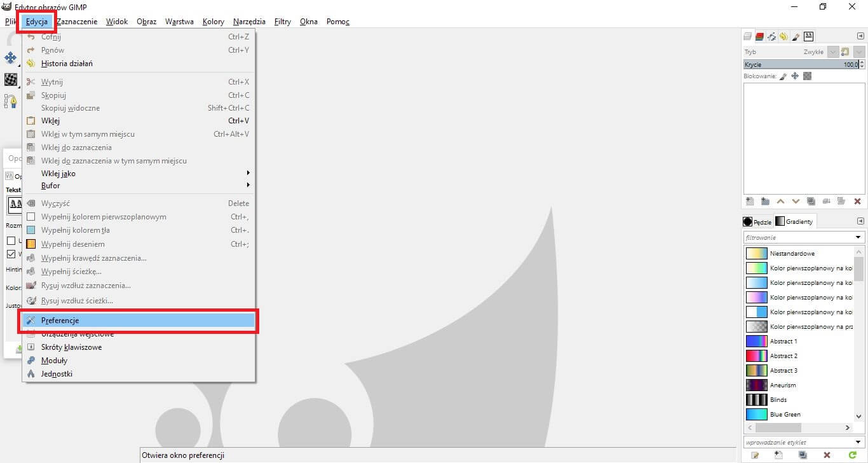Select the Move tool in toolbox
This screenshot has width=868, height=463.
point(10,58)
